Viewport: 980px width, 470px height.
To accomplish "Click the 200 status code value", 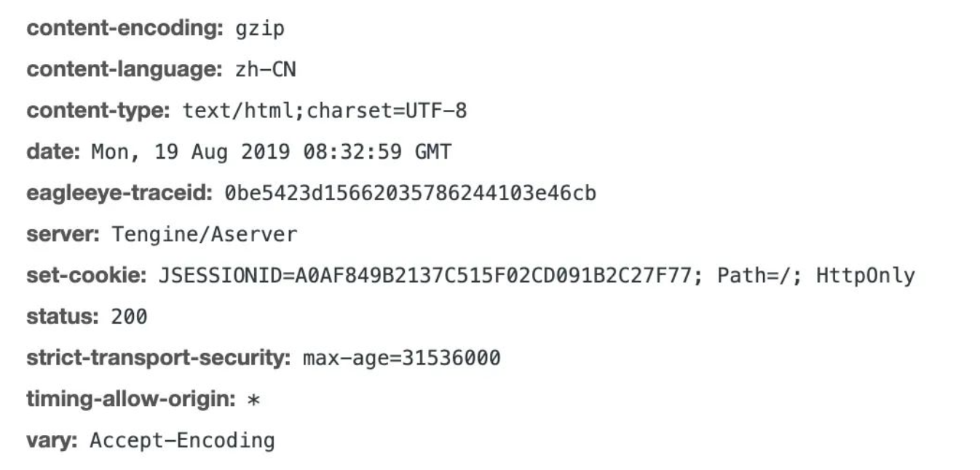I will (x=129, y=316).
